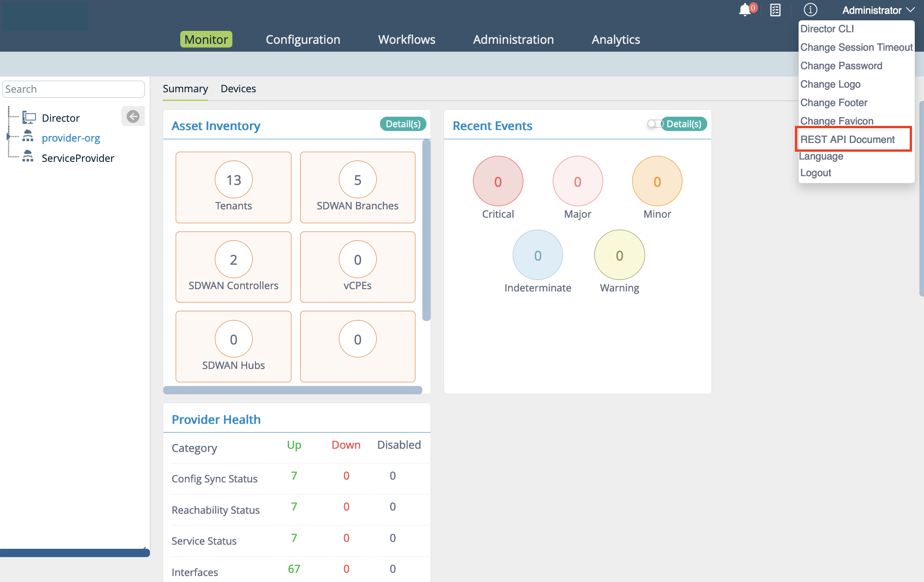Click the provider-org organization icon

pyautogui.click(x=28, y=137)
